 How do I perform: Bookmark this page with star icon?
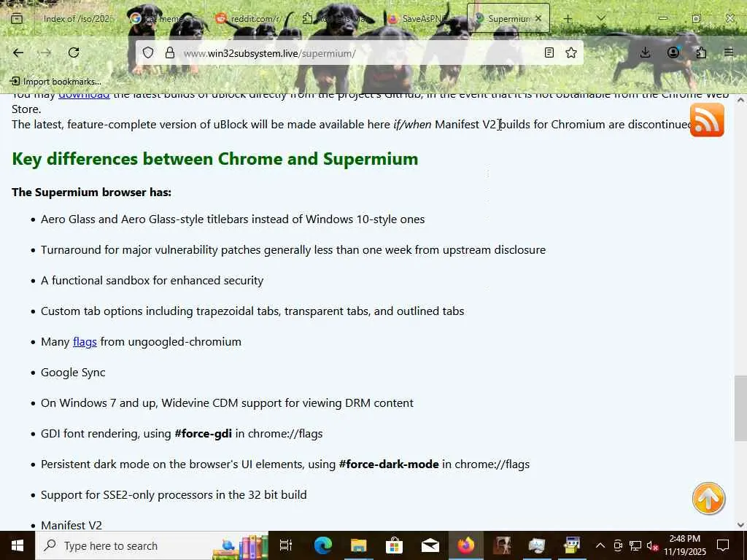click(x=570, y=52)
